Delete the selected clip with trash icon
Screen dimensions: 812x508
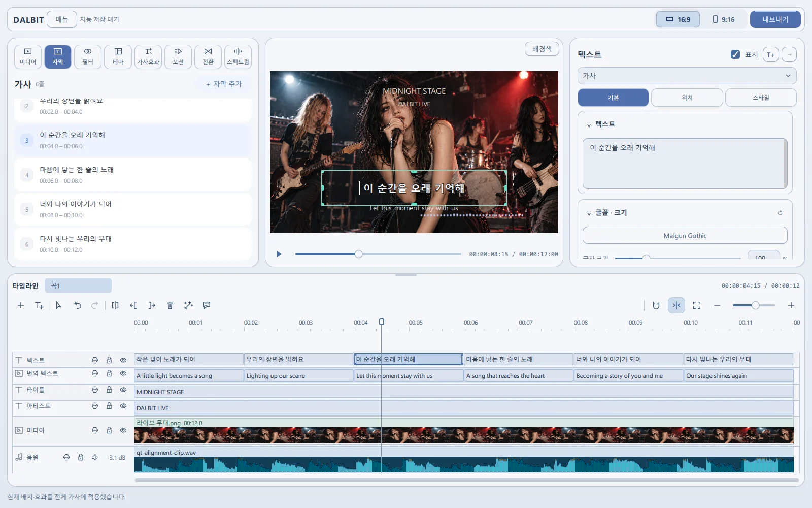(x=170, y=305)
